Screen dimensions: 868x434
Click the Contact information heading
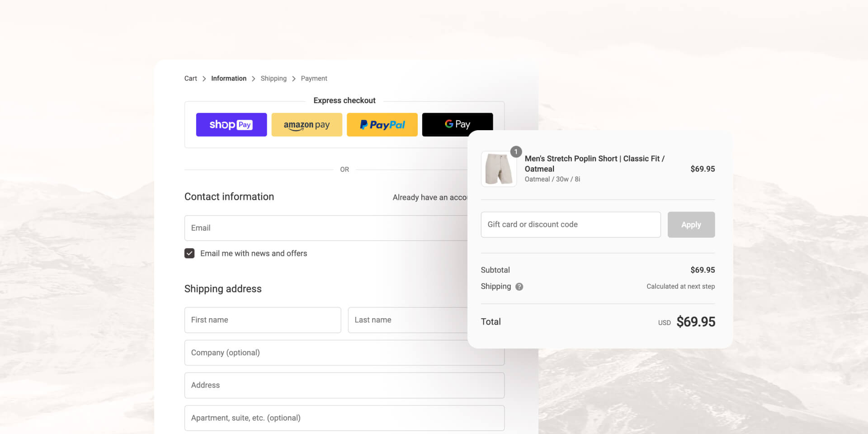pos(229,197)
